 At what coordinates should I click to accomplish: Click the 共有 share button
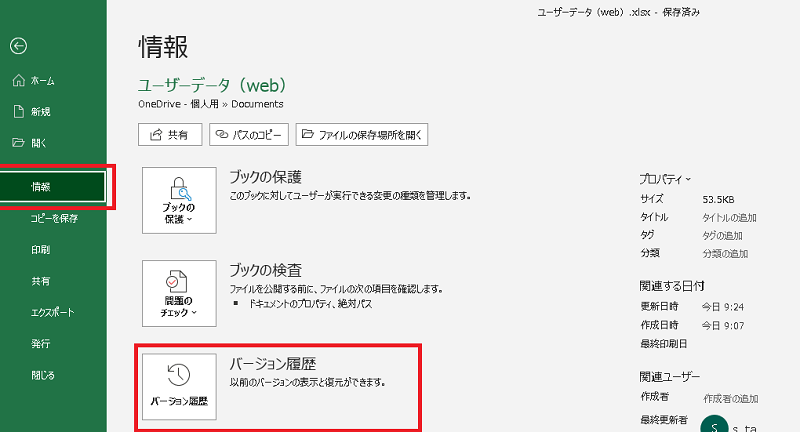[170, 134]
